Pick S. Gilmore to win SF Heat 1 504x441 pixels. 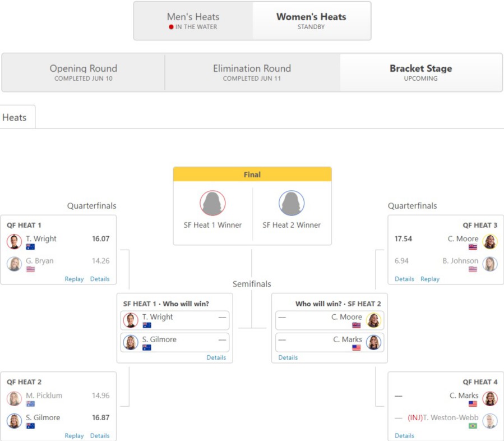click(x=174, y=343)
